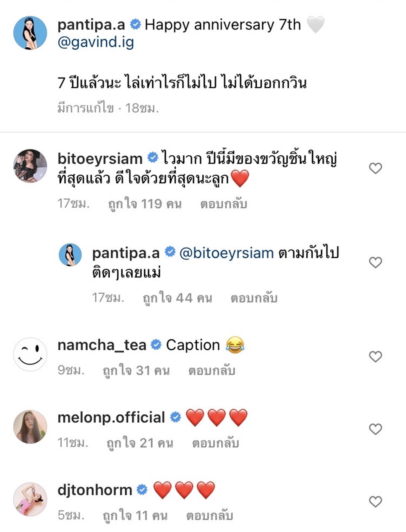Open djtonhorm's profile avatar
The height and width of the screenshot is (532, 406).
pos(30,499)
